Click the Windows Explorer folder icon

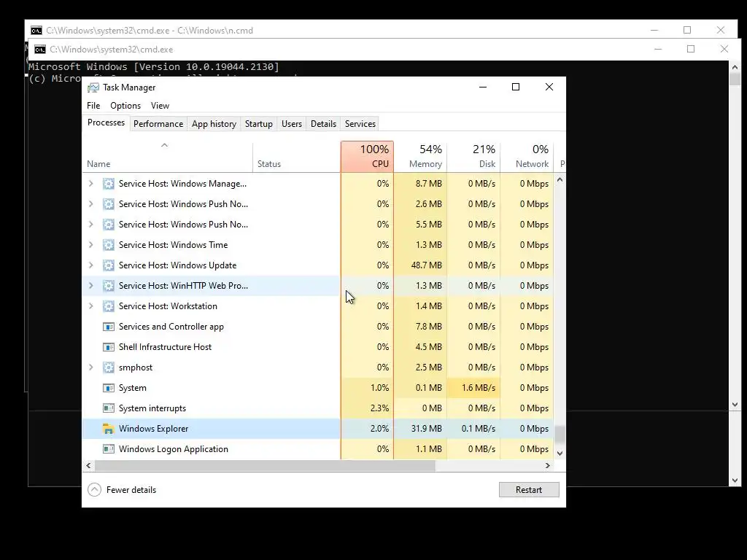pos(109,429)
